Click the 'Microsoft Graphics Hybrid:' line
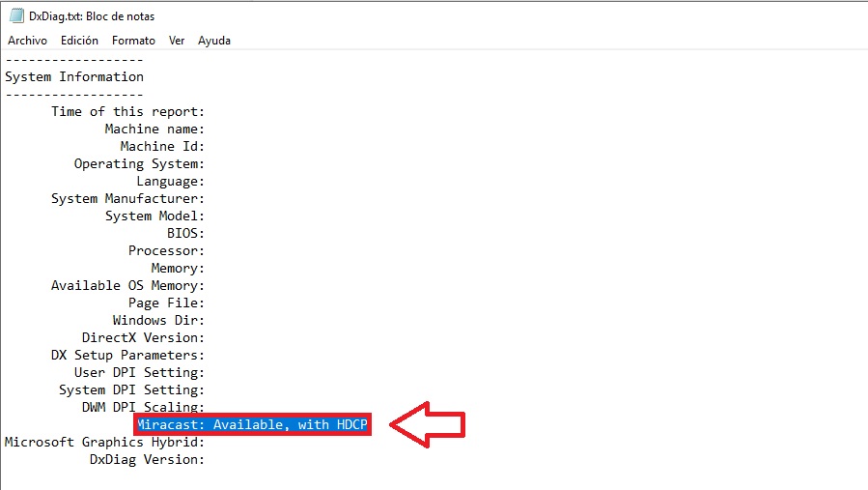The height and width of the screenshot is (490, 868). point(104,443)
